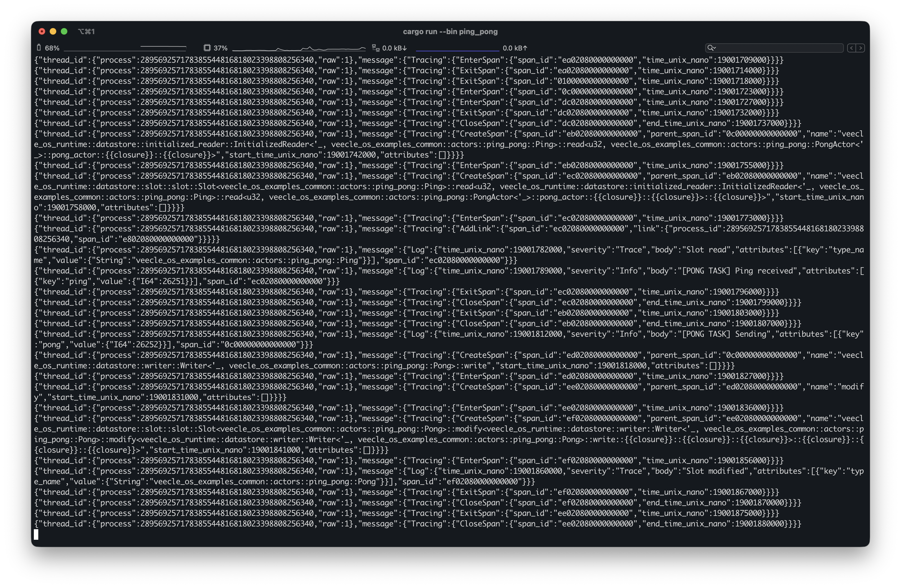Viewport: 901px width, 588px height.
Task: Click the CPU chip icon
Action: click(x=207, y=48)
